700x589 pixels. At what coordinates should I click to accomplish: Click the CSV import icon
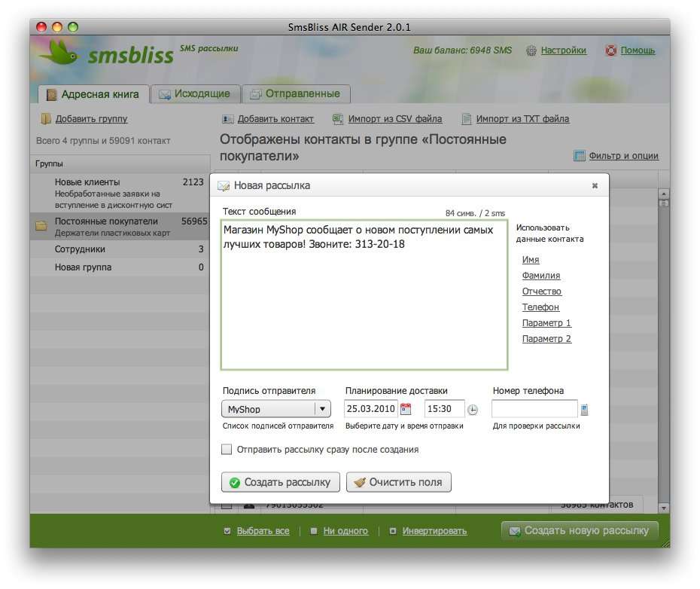pos(338,119)
